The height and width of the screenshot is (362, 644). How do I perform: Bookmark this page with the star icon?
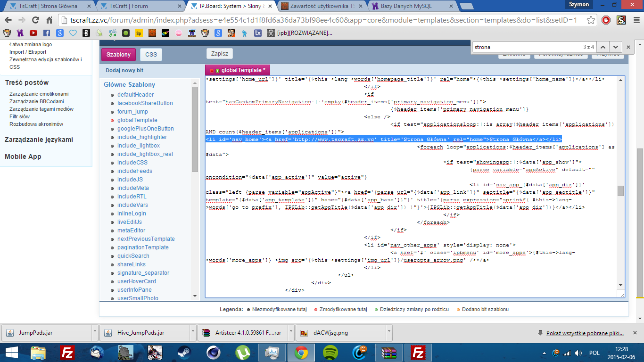(591, 20)
